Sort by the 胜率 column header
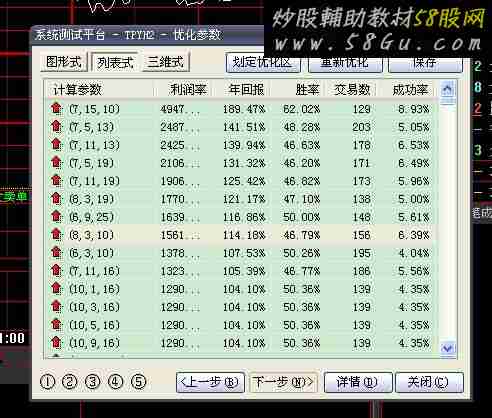The image size is (492, 418). coord(307,89)
